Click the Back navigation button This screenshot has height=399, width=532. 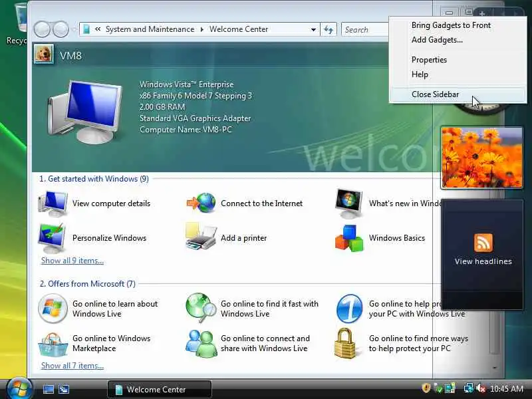tap(42, 29)
